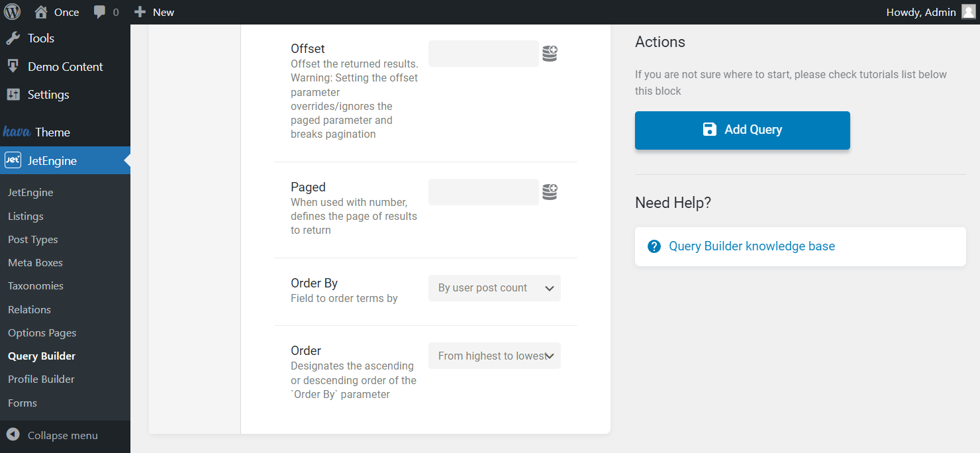Click the 'Actions' heading text
Screen dimensions: 980x453
(x=660, y=42)
